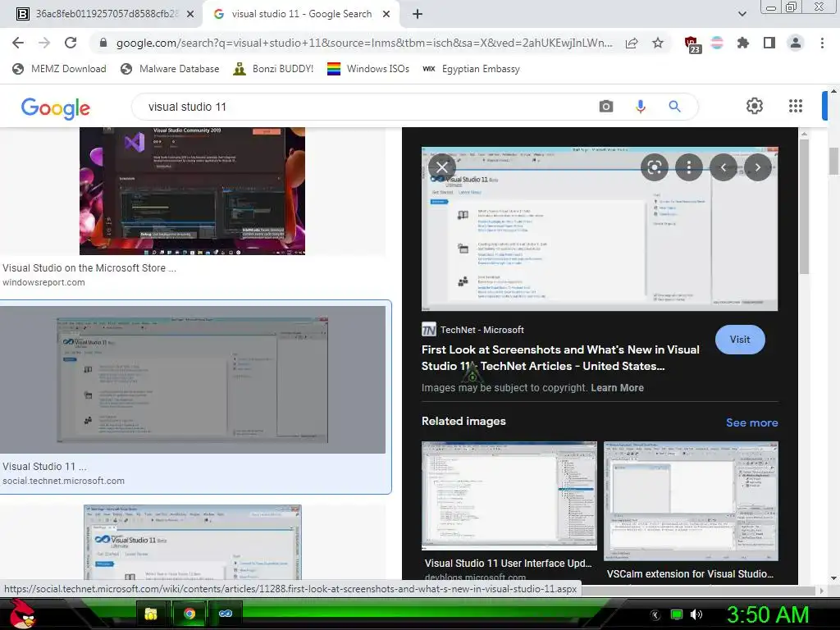This screenshot has height=630, width=840.
Task: Click the large preview image
Action: click(600, 229)
